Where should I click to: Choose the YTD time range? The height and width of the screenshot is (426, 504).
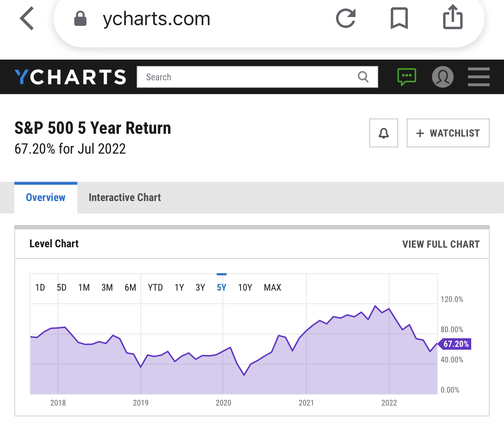click(155, 287)
